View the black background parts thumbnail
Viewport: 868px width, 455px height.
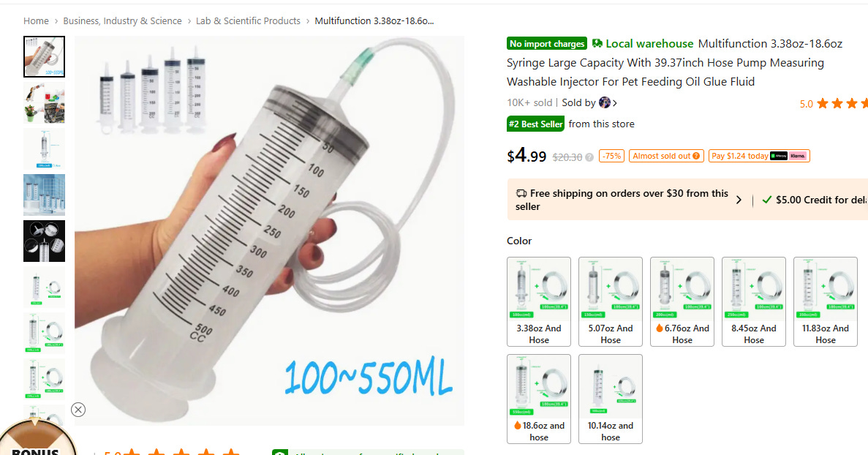point(45,241)
